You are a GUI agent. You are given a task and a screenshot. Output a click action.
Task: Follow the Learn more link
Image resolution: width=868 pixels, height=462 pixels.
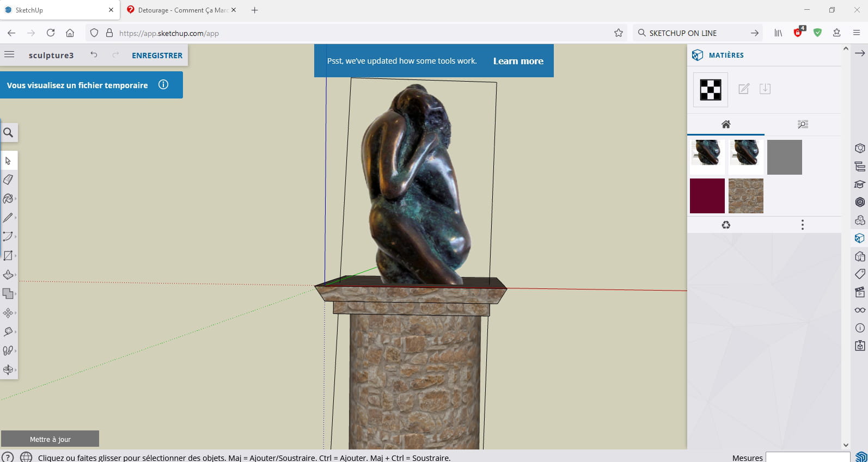518,61
